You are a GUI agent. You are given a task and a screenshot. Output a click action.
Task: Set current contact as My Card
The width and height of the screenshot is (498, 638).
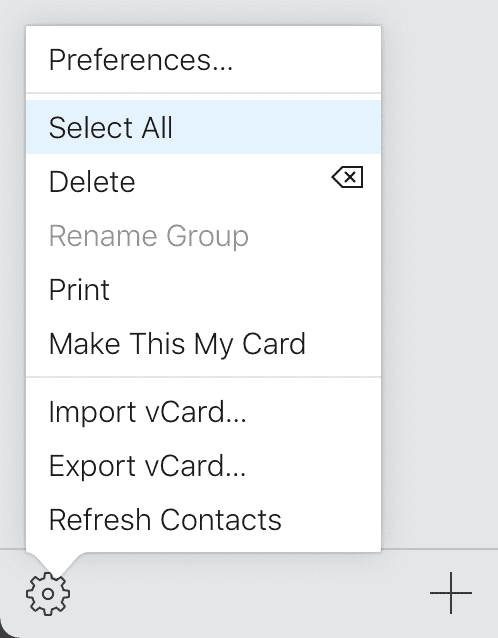(x=203, y=343)
